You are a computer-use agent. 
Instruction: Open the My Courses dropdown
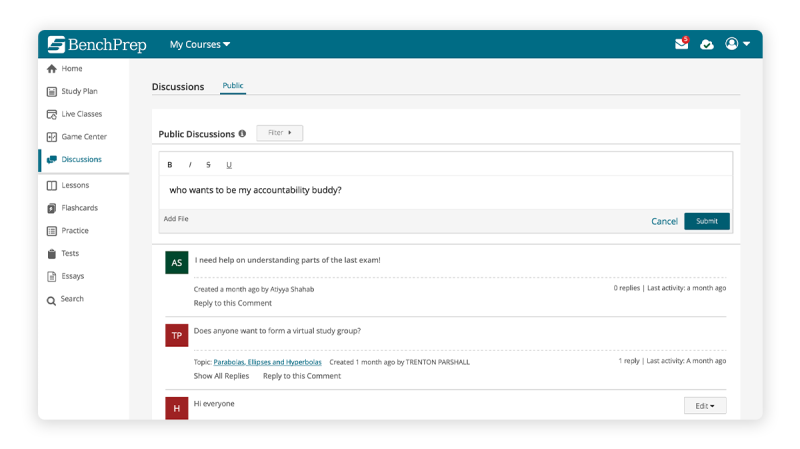[x=200, y=44]
